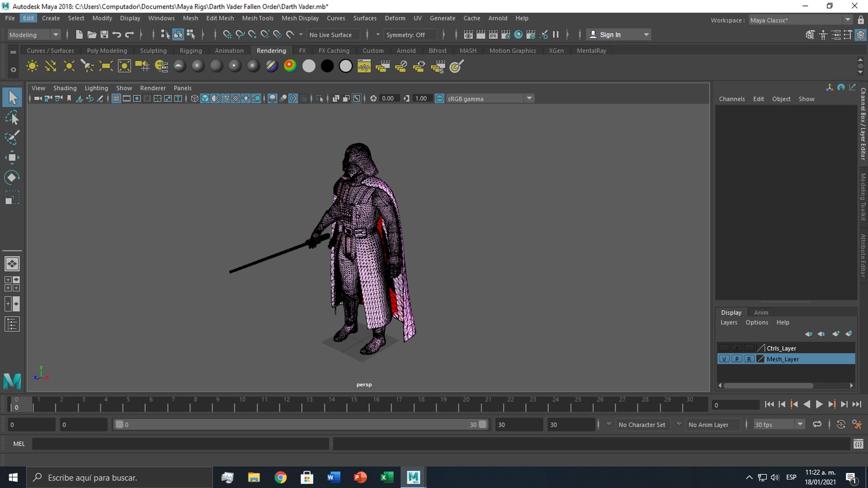The image size is (868, 488).
Task: Switch to the Rigging shelf tab
Action: point(191,51)
